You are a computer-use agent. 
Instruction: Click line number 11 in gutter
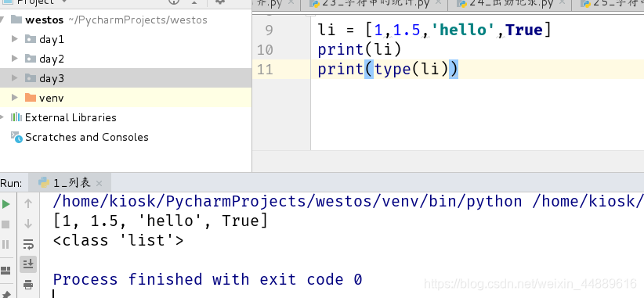(x=265, y=70)
